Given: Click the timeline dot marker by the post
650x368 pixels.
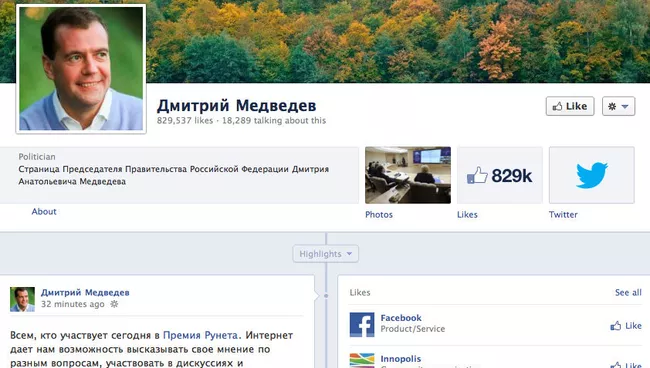Looking at the screenshot, I should pyautogui.click(x=326, y=296).
